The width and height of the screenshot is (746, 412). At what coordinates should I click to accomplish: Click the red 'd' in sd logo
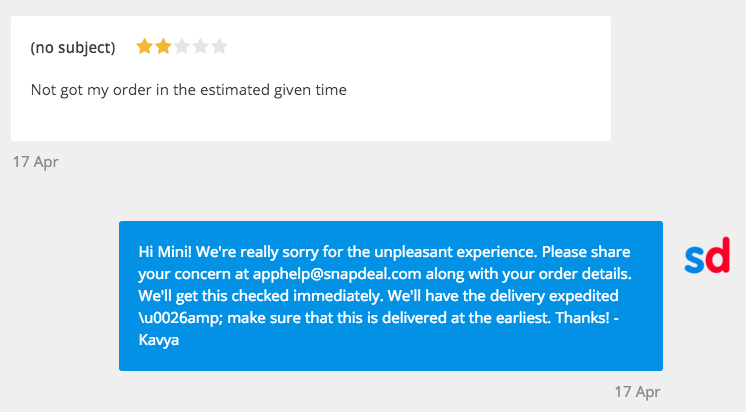click(x=717, y=255)
